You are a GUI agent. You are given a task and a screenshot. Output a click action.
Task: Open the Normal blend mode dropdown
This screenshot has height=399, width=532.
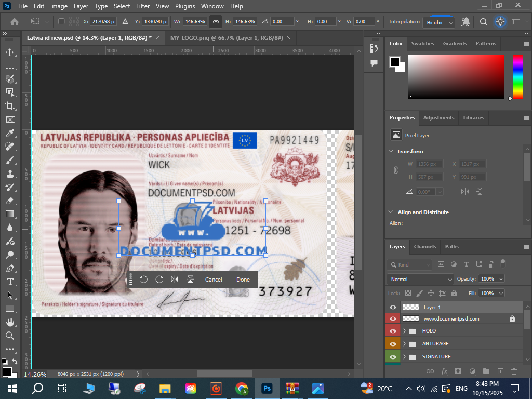click(420, 279)
